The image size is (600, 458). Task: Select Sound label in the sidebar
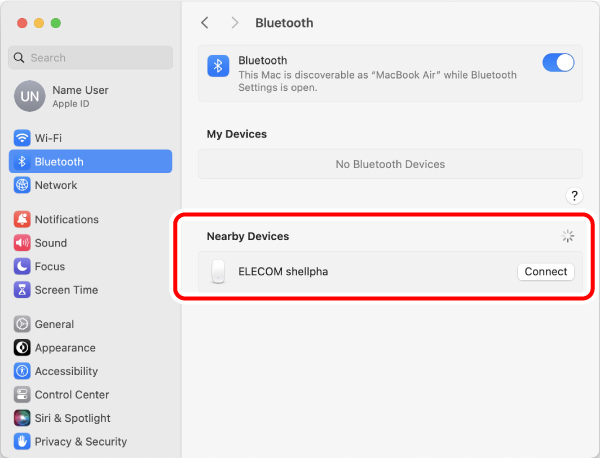51,243
